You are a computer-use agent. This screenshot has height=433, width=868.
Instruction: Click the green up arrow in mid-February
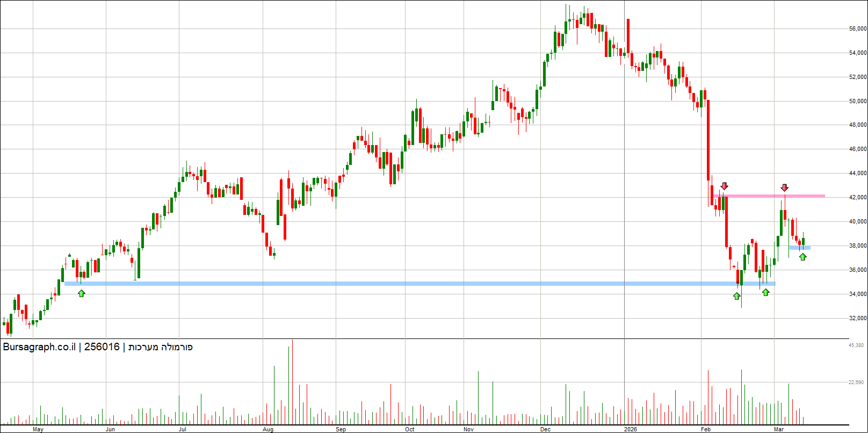[x=737, y=296]
